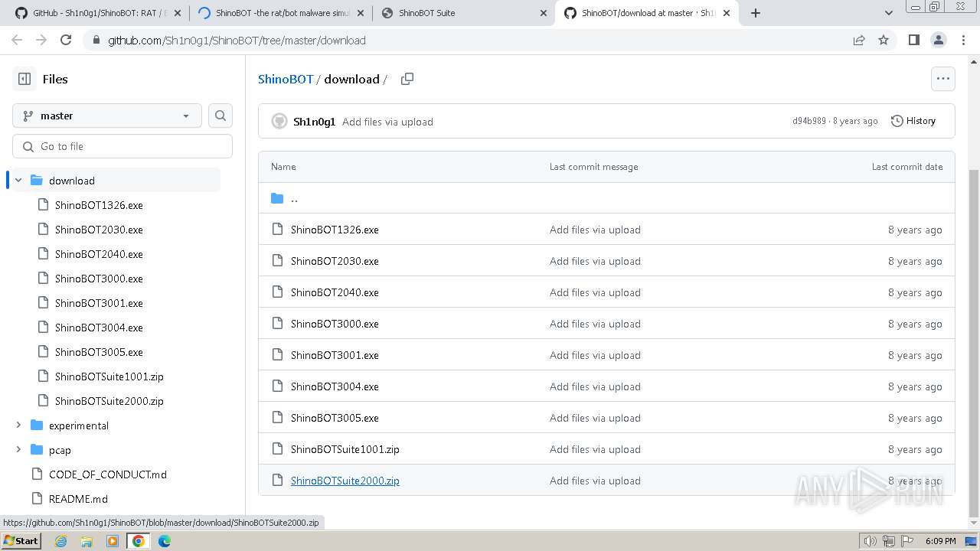Screen dimensions: 980x551
Task: Expand the experimental folder in tree
Action: (18, 425)
